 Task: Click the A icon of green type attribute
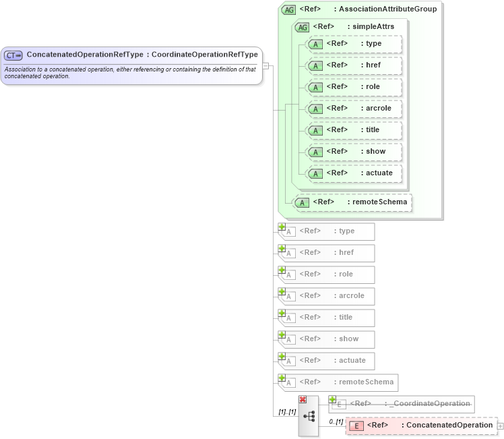coord(315,45)
